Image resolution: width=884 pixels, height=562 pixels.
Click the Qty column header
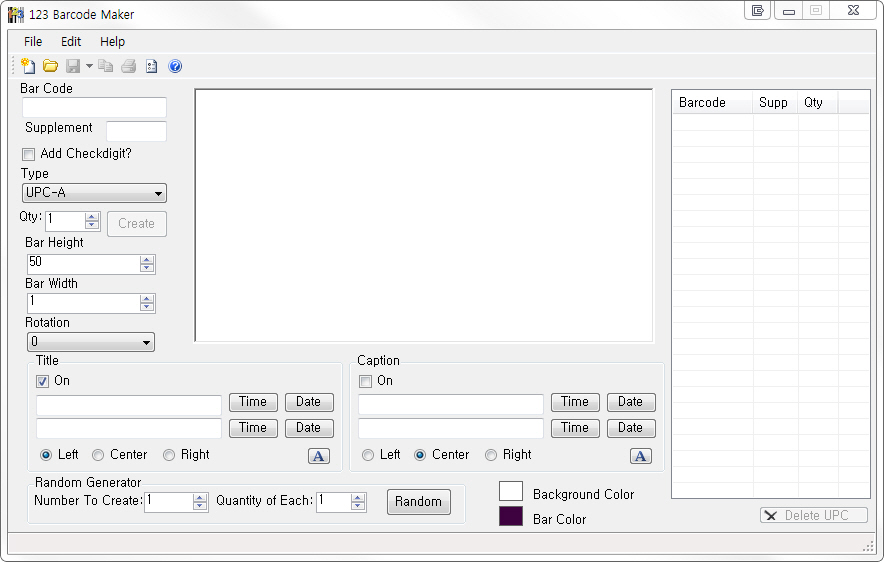pos(817,103)
